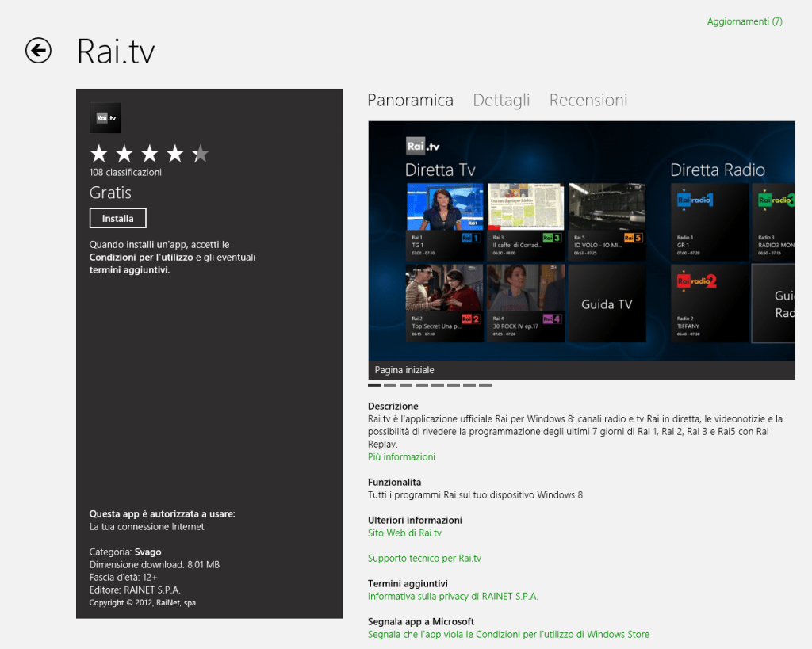Select the sixth screenshot pagination marker
The width and height of the screenshot is (812, 649).
tap(454, 385)
